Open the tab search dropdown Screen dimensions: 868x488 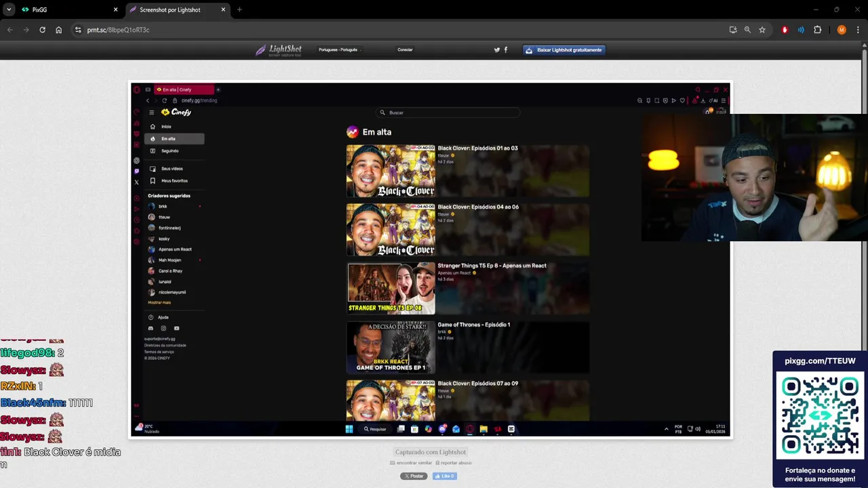[8, 9]
